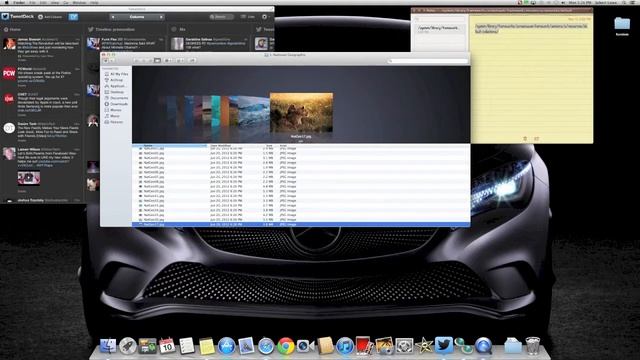Open QuickTime Player from the Dock

pos(483,346)
